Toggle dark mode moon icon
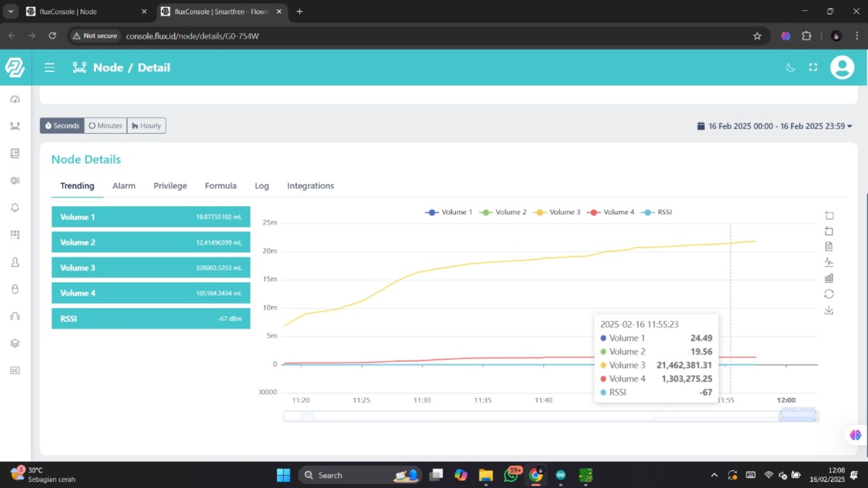This screenshot has width=868, height=488. [x=790, y=68]
